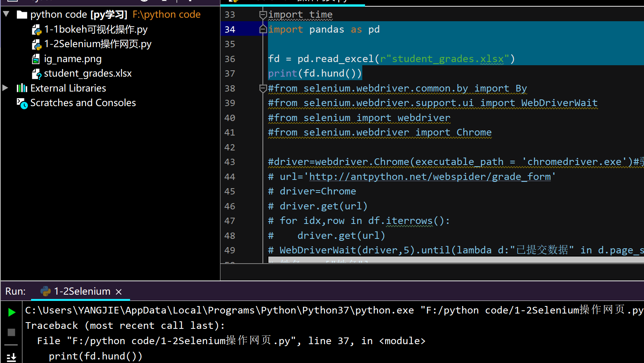Close the 1-2Selenium run tab
This screenshot has width=644, height=363.
click(119, 291)
